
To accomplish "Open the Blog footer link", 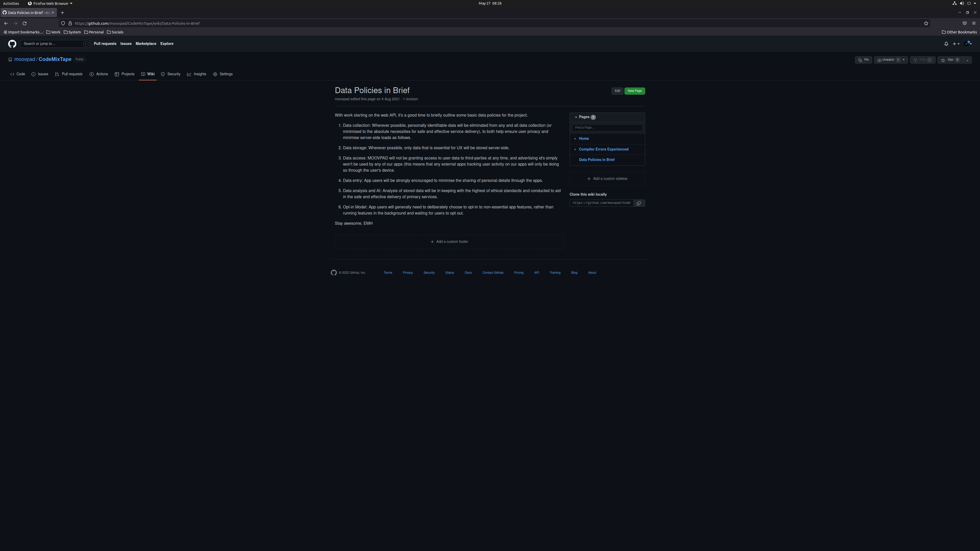I will tap(574, 273).
